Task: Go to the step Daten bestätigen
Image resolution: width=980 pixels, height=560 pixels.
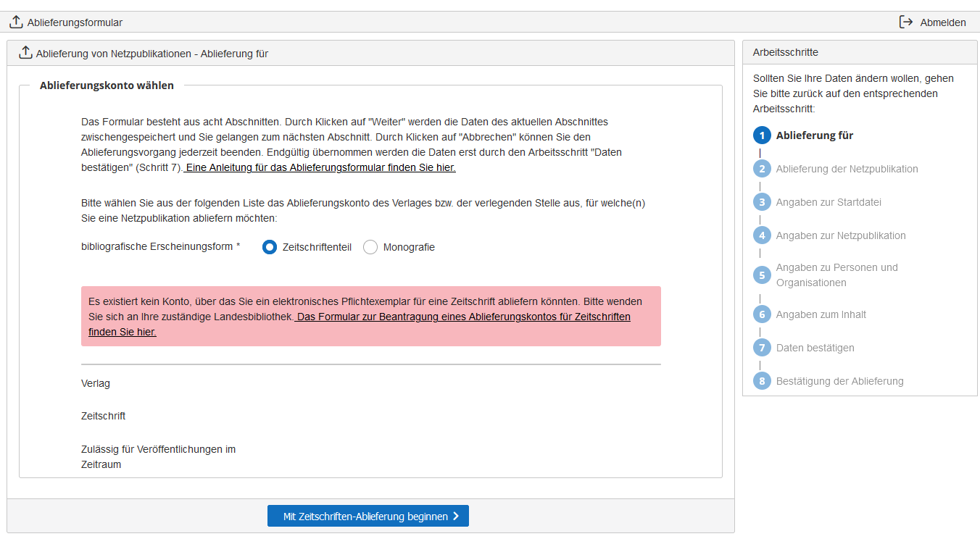Action: point(815,348)
